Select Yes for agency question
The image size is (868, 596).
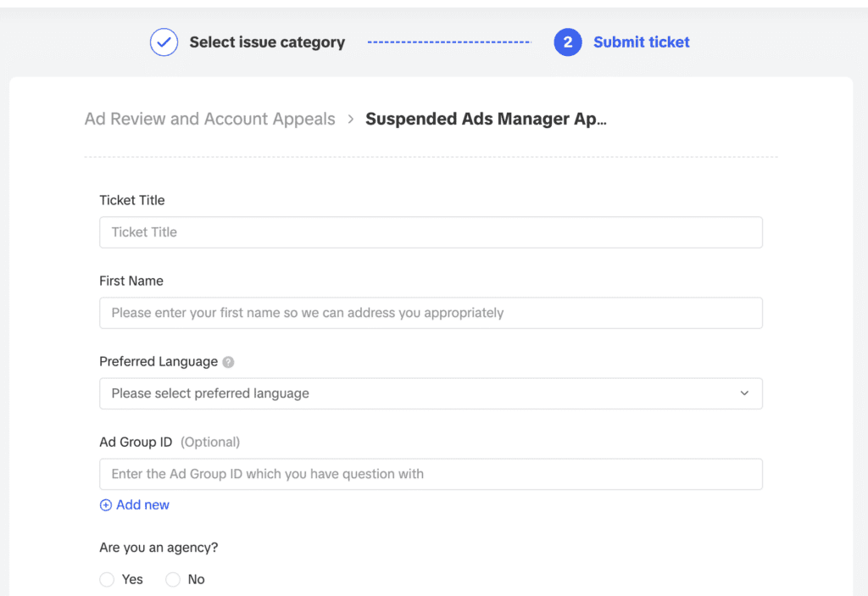(107, 580)
